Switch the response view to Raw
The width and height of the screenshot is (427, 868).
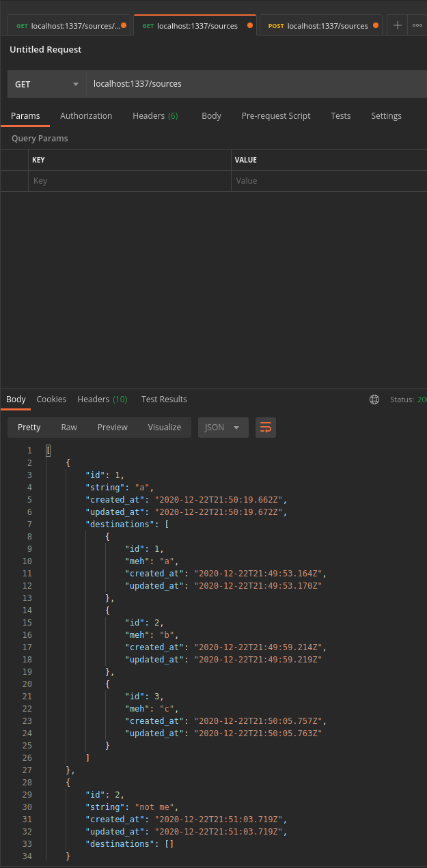click(x=68, y=427)
